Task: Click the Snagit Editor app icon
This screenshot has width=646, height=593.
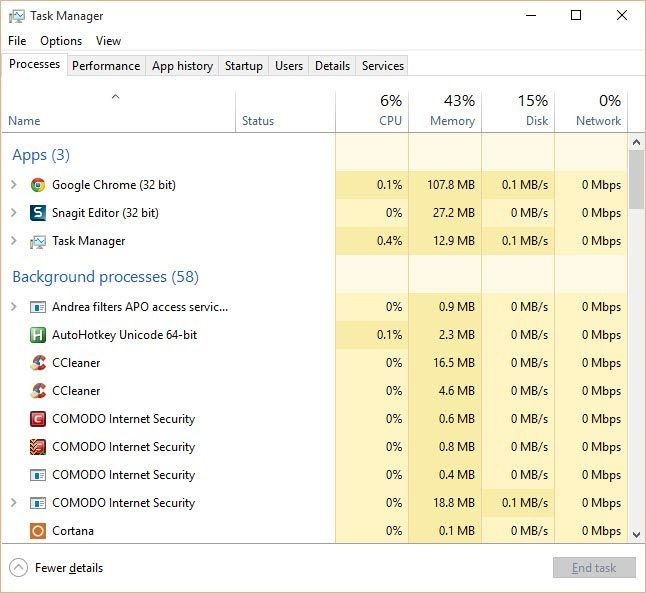Action: tap(38, 213)
